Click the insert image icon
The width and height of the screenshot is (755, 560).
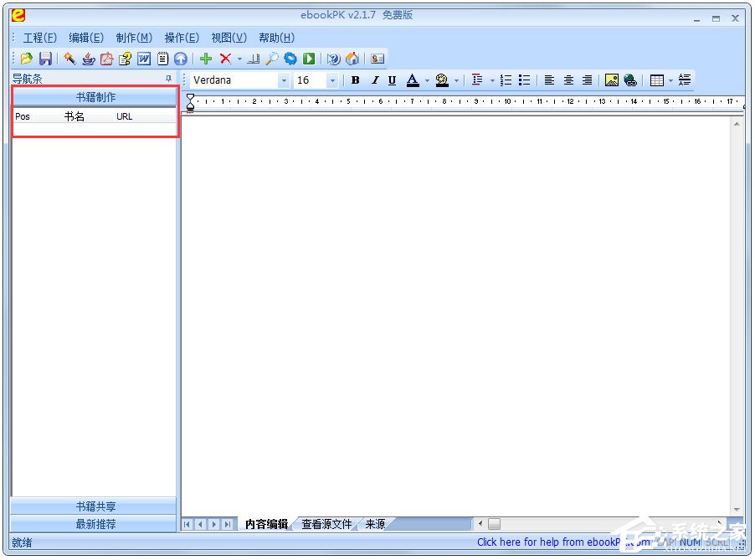pos(612,80)
